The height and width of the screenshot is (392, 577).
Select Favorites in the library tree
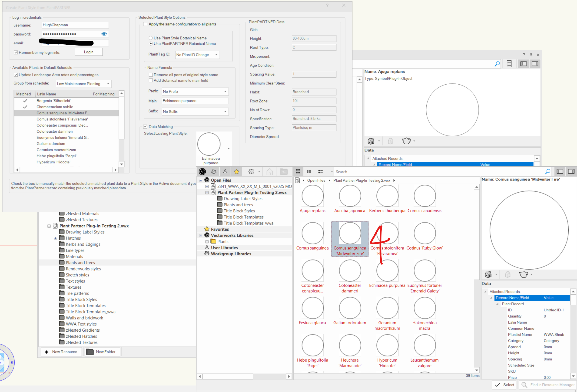[x=220, y=229]
